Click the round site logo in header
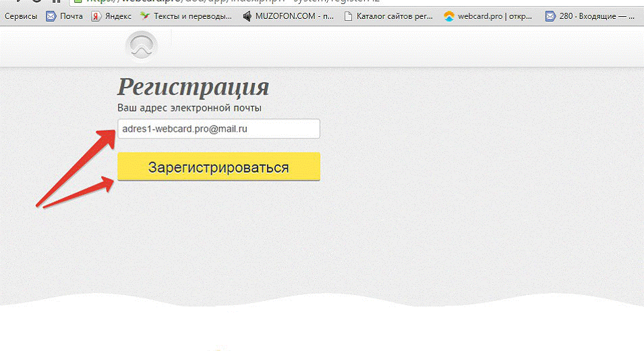 click(x=142, y=45)
